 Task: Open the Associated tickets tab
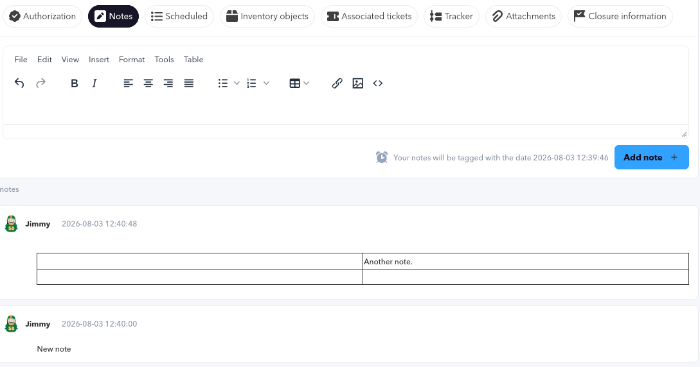click(x=369, y=16)
